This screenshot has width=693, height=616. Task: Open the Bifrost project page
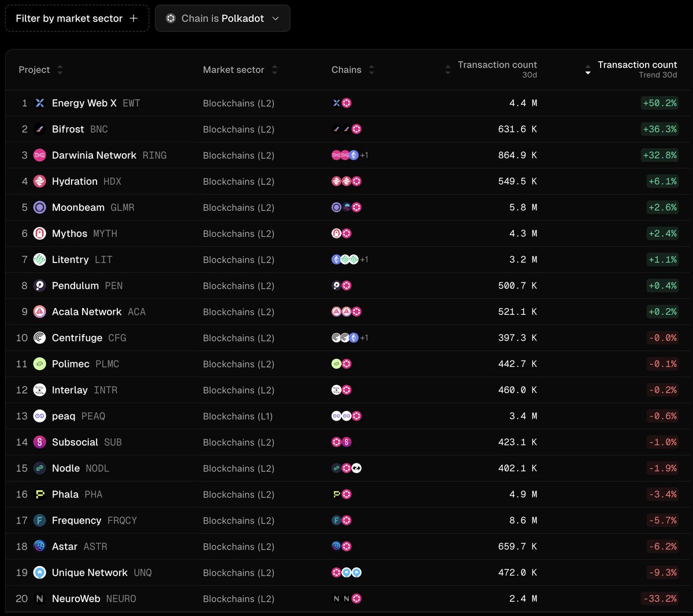coord(68,129)
